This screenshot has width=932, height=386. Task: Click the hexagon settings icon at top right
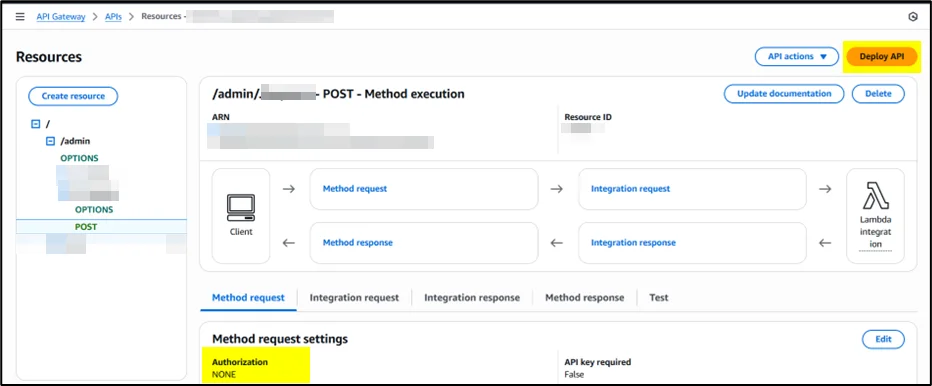click(x=914, y=17)
